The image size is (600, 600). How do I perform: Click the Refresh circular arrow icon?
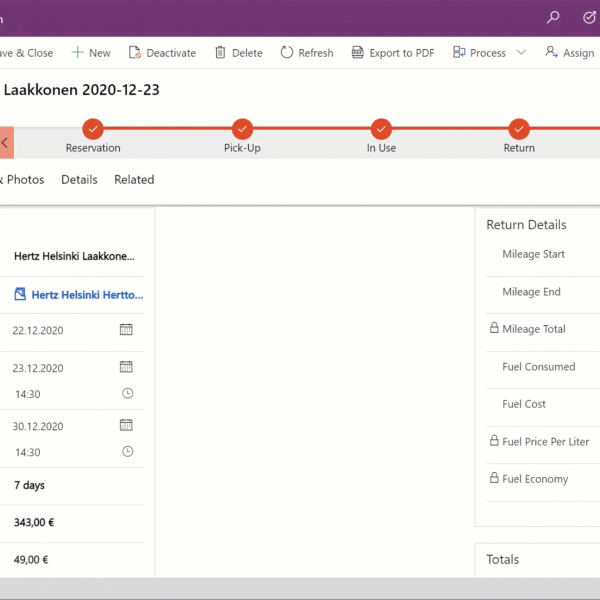(x=287, y=52)
